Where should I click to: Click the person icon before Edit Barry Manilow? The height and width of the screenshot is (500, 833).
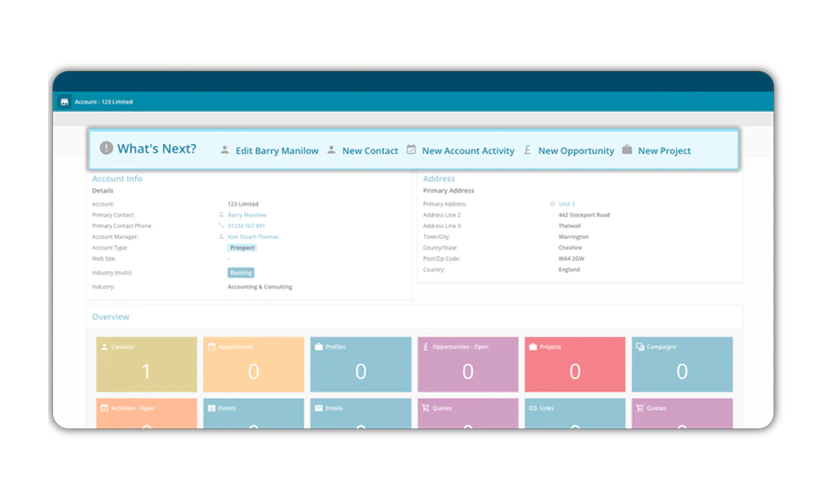[x=225, y=150]
